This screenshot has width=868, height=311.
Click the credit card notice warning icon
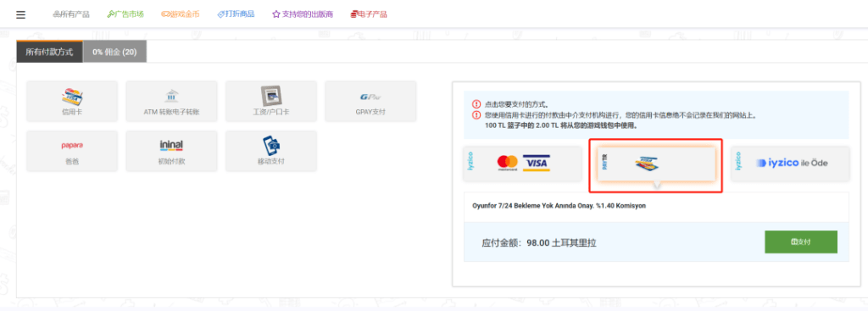pyautogui.click(x=476, y=115)
